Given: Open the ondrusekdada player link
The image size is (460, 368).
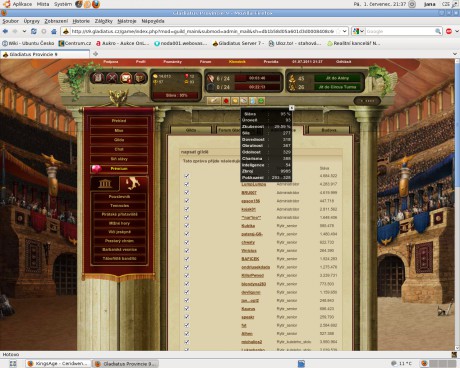Looking at the screenshot, I should [256, 267].
